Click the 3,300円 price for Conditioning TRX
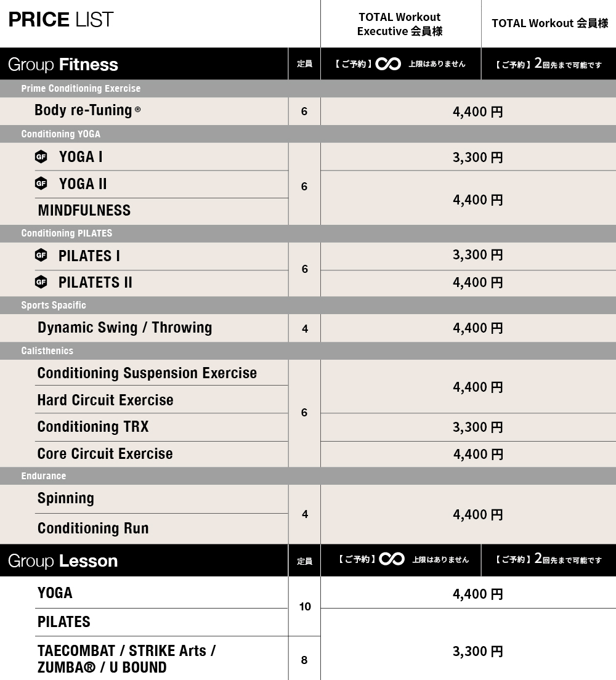This screenshot has height=680, width=616. click(x=477, y=427)
